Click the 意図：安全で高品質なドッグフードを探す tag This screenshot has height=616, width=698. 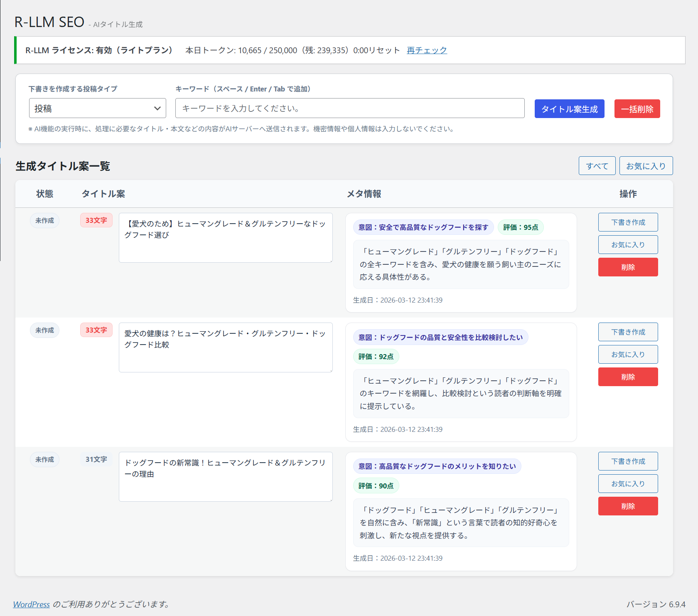tap(423, 227)
